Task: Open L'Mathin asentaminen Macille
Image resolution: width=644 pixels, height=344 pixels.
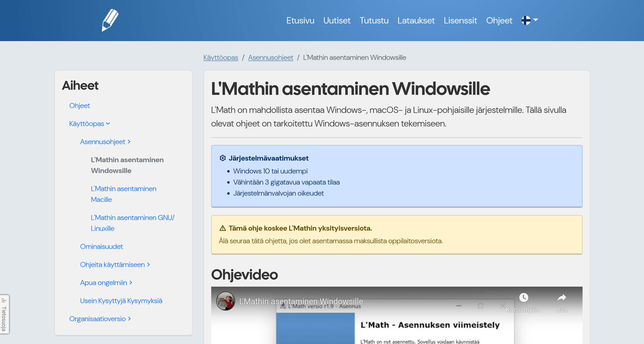Action: pos(124,194)
